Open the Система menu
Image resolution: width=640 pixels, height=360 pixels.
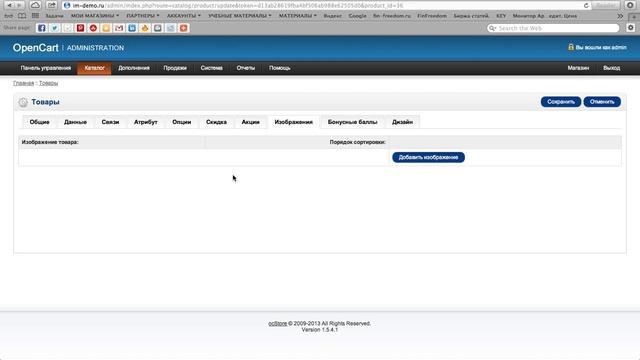(211, 68)
